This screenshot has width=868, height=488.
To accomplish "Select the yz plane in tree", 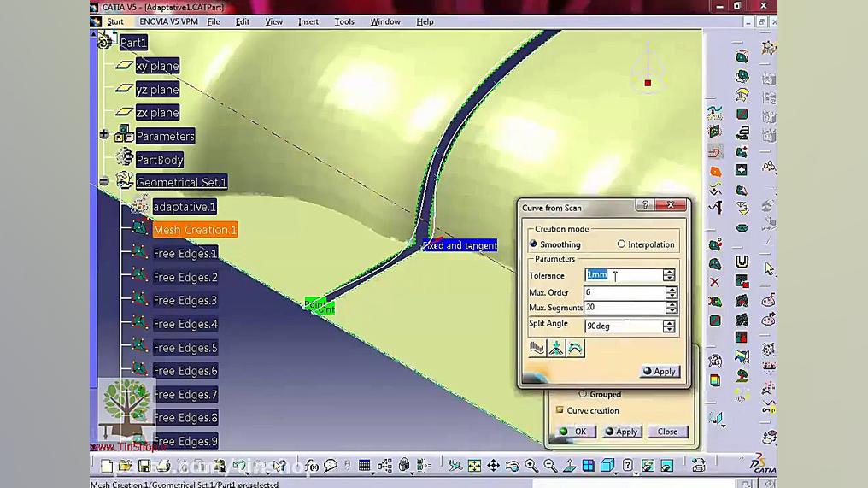I will pos(158,89).
